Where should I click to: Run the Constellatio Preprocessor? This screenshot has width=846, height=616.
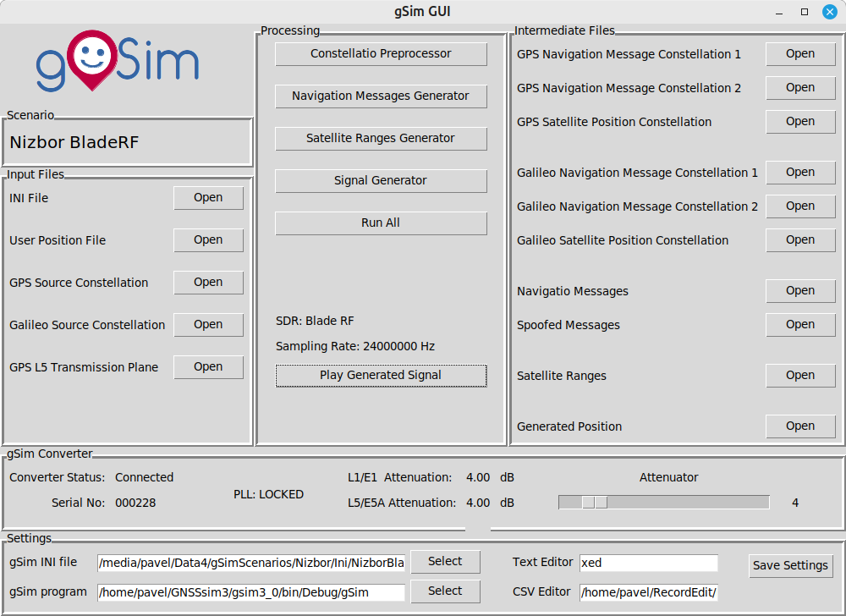pos(381,54)
